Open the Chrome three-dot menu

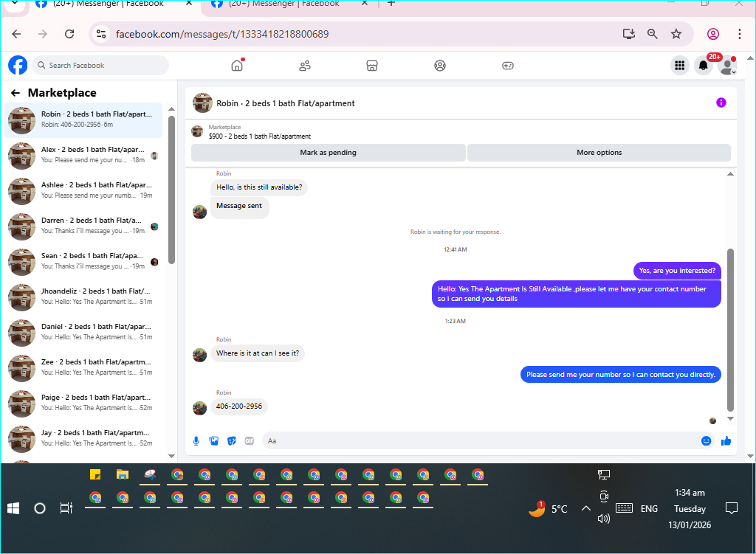tap(740, 34)
